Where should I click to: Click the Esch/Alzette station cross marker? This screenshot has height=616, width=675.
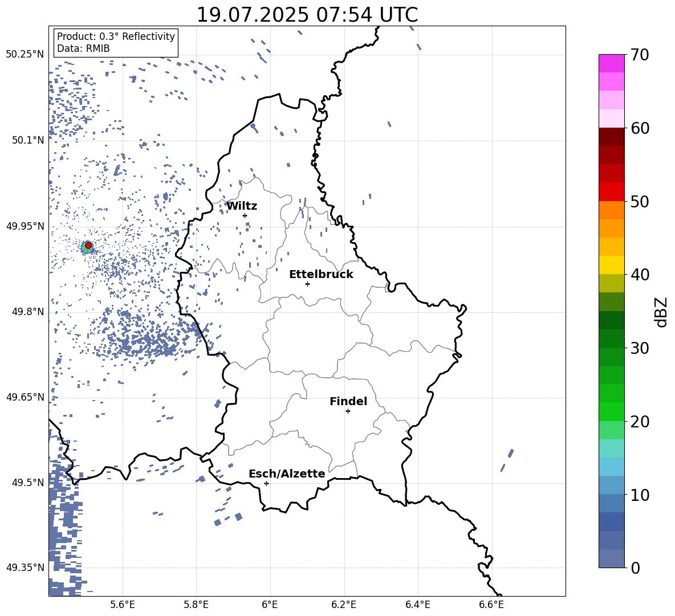(266, 483)
